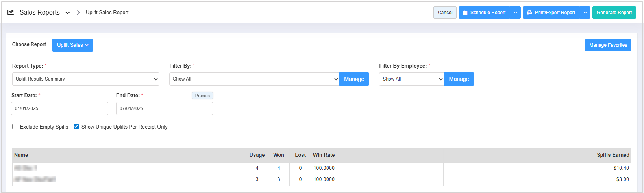644x193 pixels.
Task: Click the calendar icon on Schedule Report
Action: click(x=465, y=13)
